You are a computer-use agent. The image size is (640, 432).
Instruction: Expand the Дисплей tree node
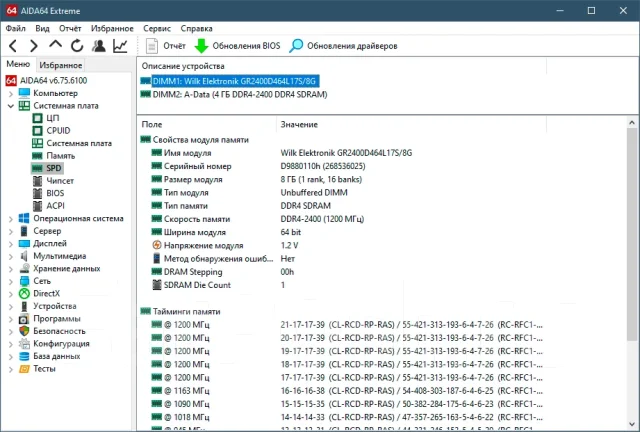tap(11, 244)
